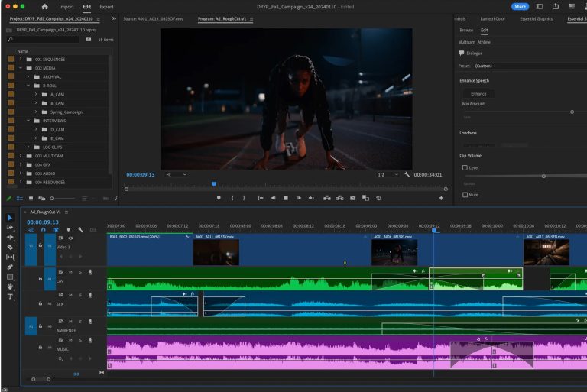
Task: Click New Bin icon in the Project panel
Action: [88, 39]
